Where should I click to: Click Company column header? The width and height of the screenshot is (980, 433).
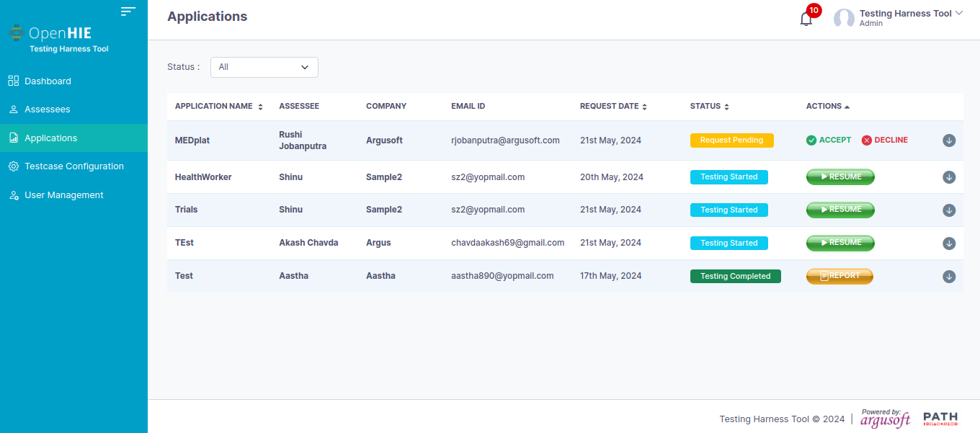coord(386,106)
